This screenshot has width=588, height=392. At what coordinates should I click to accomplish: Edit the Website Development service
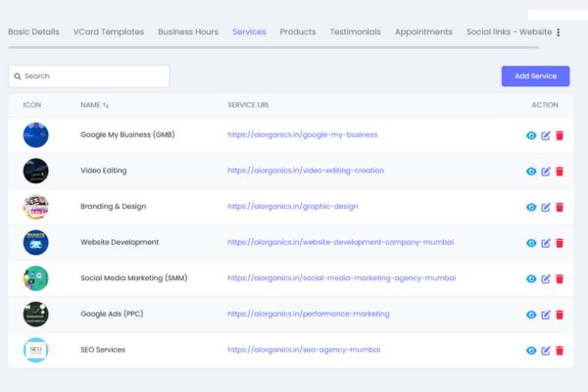pyautogui.click(x=546, y=243)
